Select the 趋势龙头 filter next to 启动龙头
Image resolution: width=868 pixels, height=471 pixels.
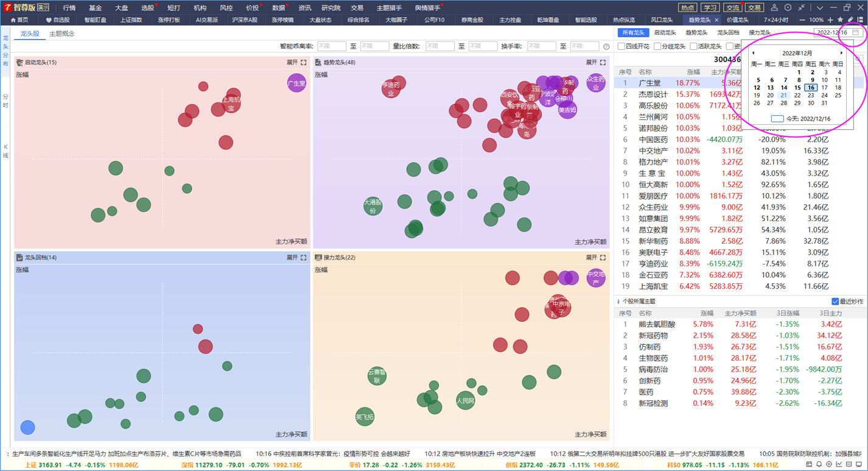pyautogui.click(x=696, y=32)
